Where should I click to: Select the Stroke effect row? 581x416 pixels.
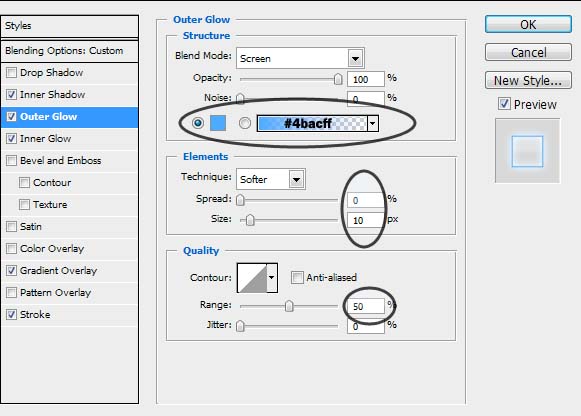click(x=70, y=315)
